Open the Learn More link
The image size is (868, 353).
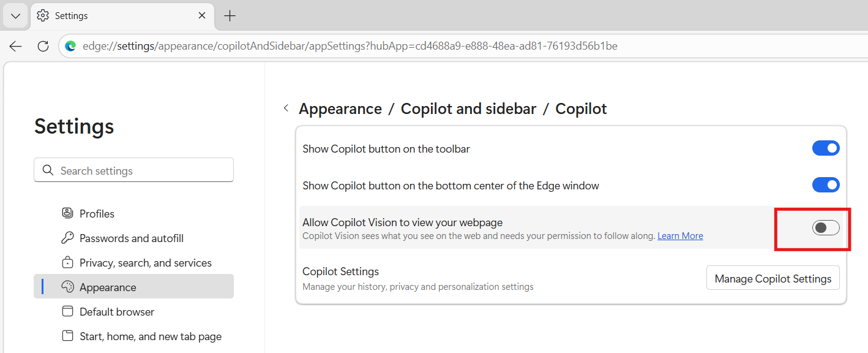point(679,236)
